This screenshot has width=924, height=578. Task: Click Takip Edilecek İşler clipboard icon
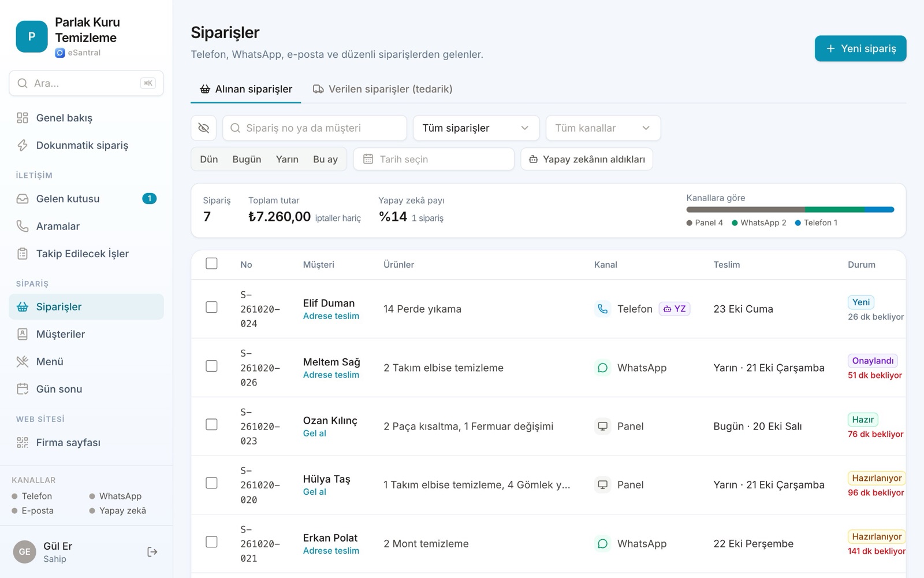click(x=23, y=254)
